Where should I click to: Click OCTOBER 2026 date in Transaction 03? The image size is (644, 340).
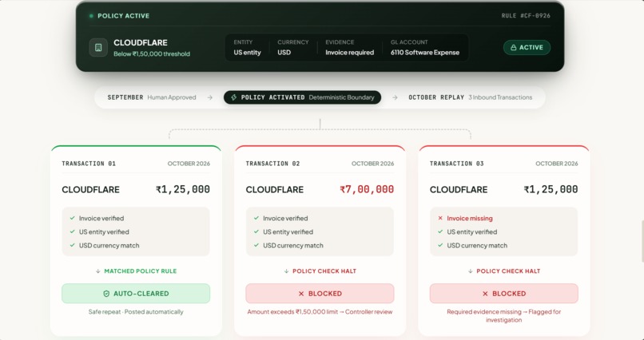click(557, 164)
